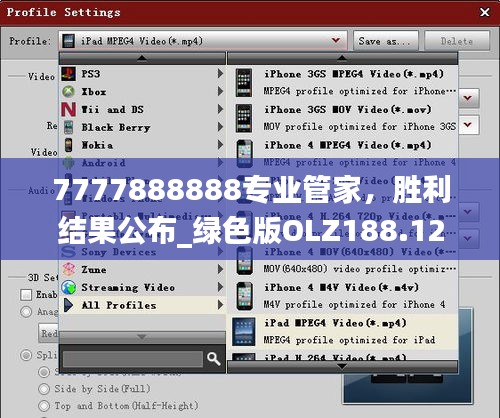Select the Zune device icon
The height and width of the screenshot is (418, 500).
[69, 269]
